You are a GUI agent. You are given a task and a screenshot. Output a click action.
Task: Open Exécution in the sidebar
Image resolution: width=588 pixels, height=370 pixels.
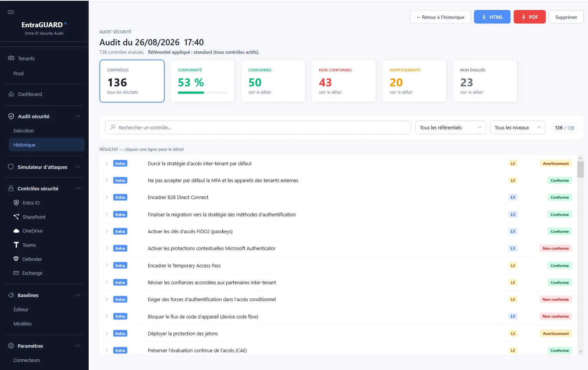point(24,130)
